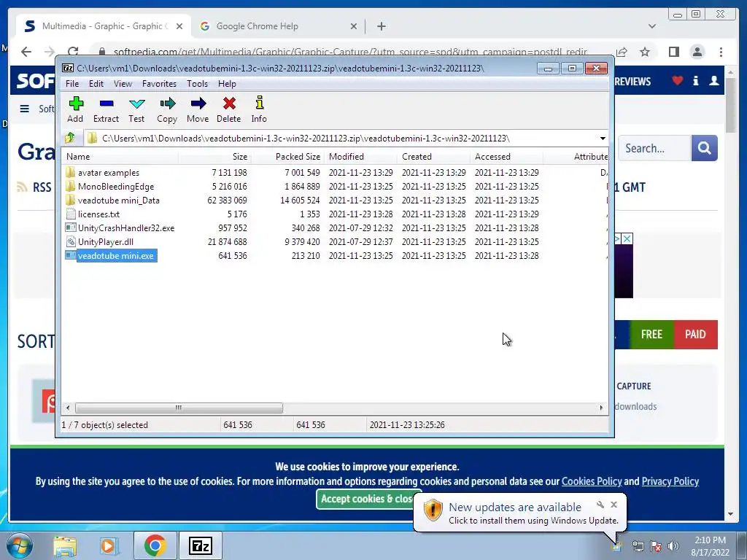The image size is (747, 560).
Task: Open the File menu in 7-Zip
Action: [x=72, y=84]
